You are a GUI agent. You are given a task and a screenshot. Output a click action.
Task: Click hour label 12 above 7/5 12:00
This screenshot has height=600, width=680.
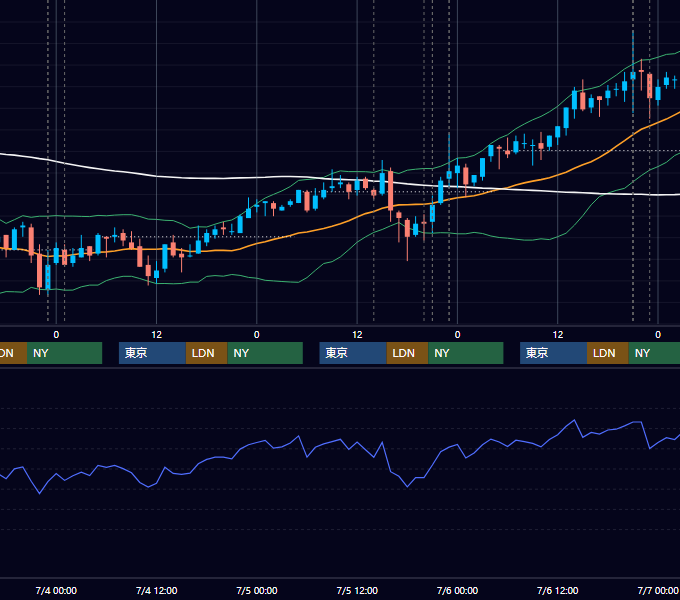tap(357, 335)
